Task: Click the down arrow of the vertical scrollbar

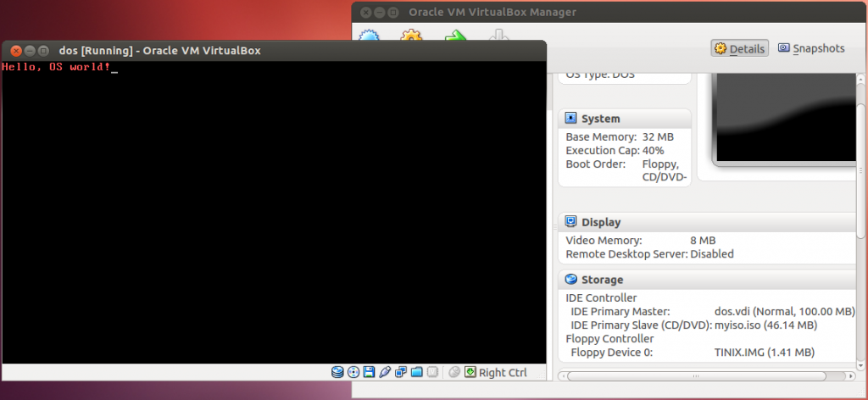Action: [861, 366]
